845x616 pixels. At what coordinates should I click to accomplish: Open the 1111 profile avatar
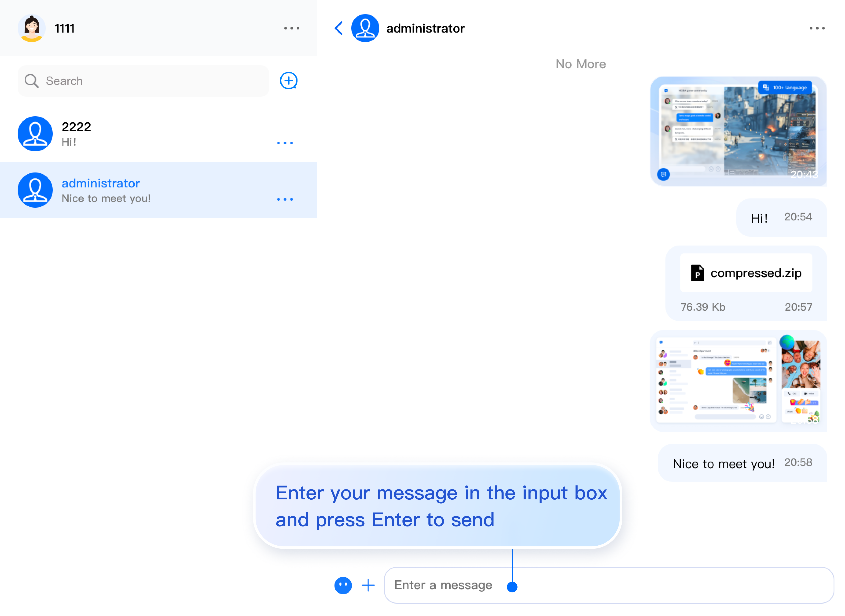[32, 28]
